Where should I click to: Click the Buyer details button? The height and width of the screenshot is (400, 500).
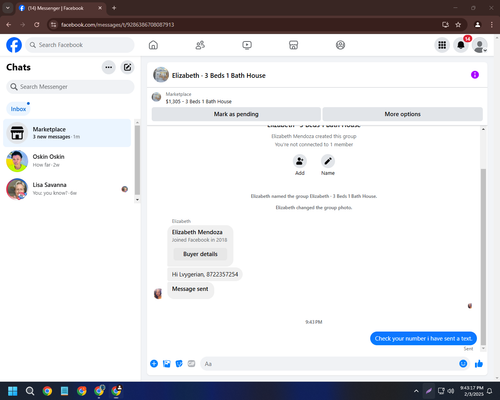click(x=200, y=254)
